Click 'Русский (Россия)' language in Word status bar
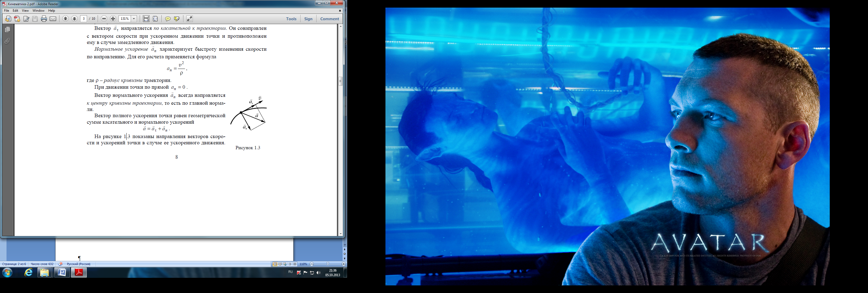 [78, 264]
